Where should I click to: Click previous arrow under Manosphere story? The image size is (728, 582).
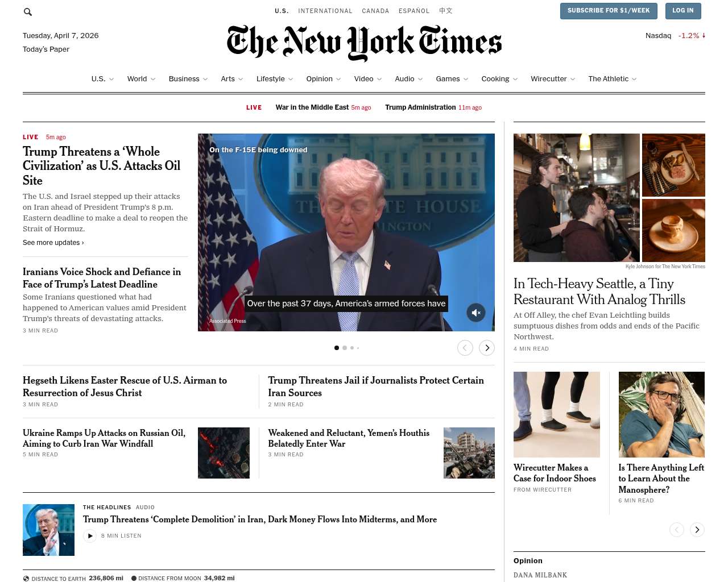(677, 530)
